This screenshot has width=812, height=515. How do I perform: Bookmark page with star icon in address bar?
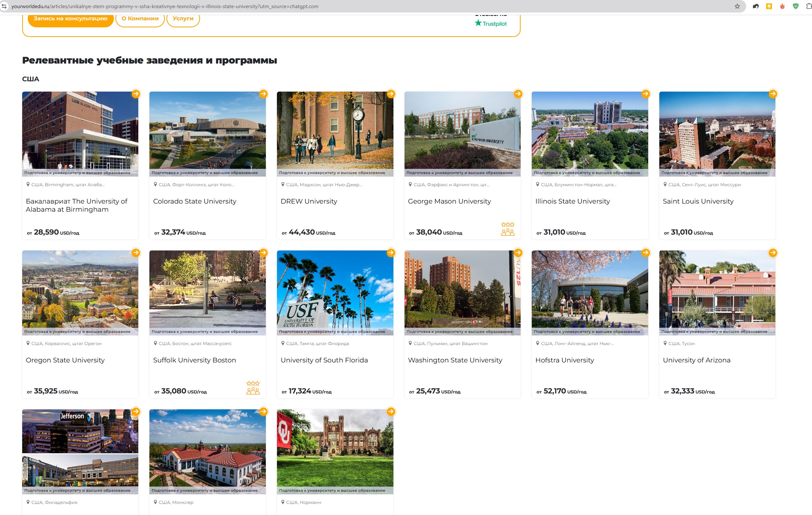[x=737, y=6]
